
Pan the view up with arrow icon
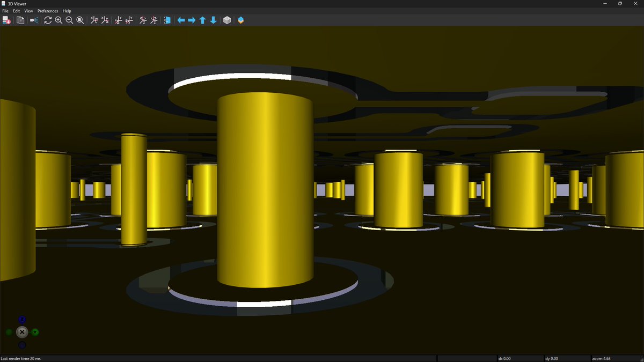[x=202, y=20]
